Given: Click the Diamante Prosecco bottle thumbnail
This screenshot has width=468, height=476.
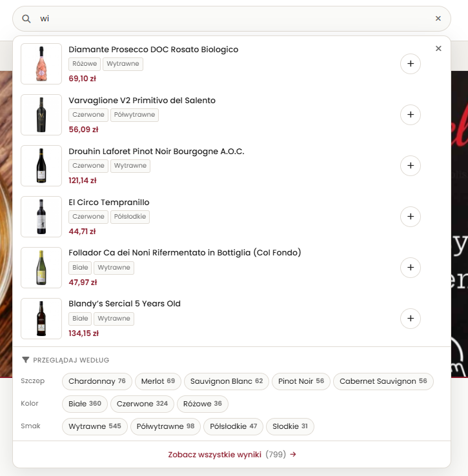Looking at the screenshot, I should pyautogui.click(x=41, y=64).
